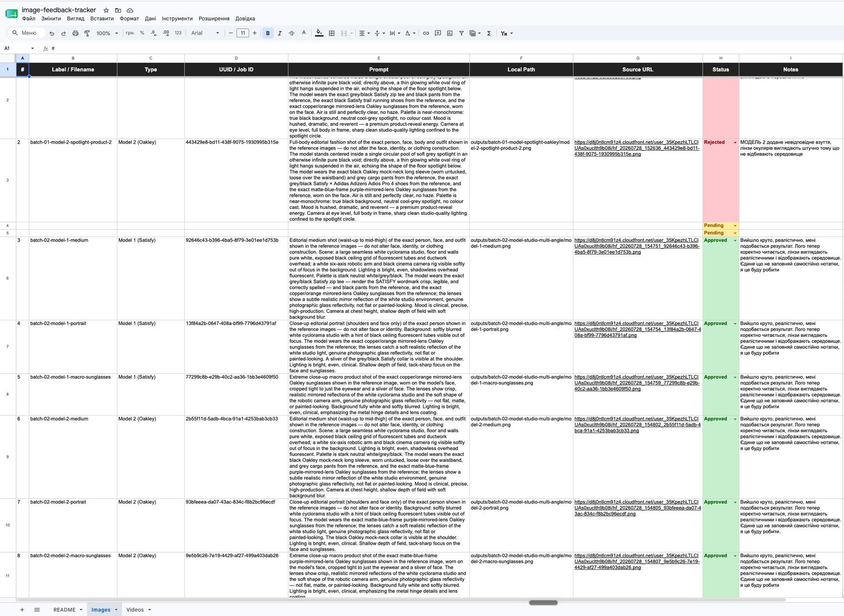Click the print icon

coord(75,34)
